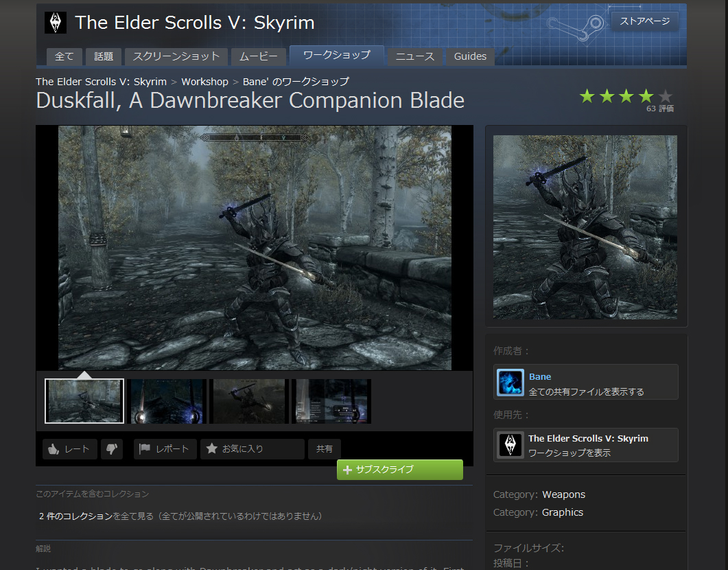Select the second screenshot thumbnail
Image resolution: width=728 pixels, height=570 pixels.
pyautogui.click(x=167, y=401)
